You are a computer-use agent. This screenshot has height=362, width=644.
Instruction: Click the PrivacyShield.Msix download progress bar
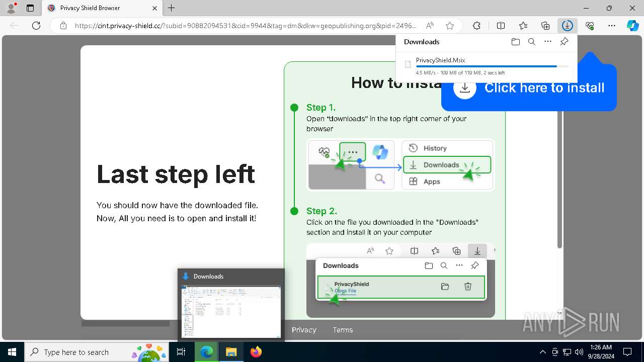click(493, 66)
